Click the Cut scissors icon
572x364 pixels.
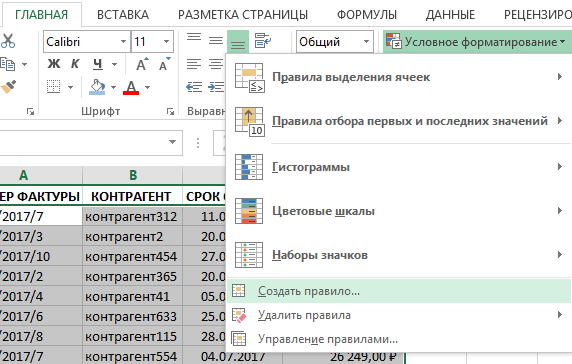coord(8,41)
